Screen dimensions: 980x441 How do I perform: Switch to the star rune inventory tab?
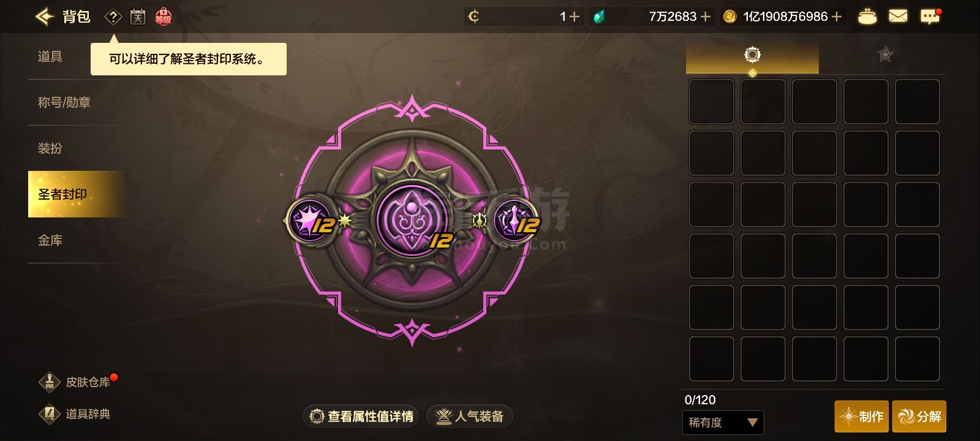pos(885,55)
